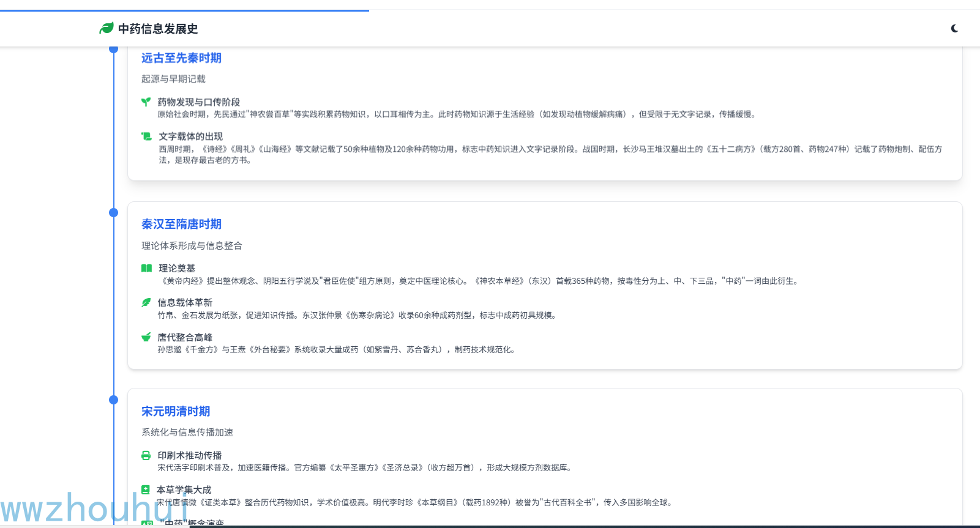980x528 pixels.
Task: Click the timeline dot for 宋元明清时期
Action: pyautogui.click(x=113, y=400)
